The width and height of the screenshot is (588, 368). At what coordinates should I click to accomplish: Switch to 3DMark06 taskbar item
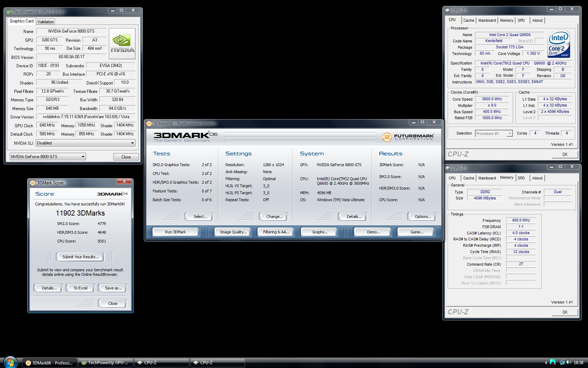(x=50, y=363)
